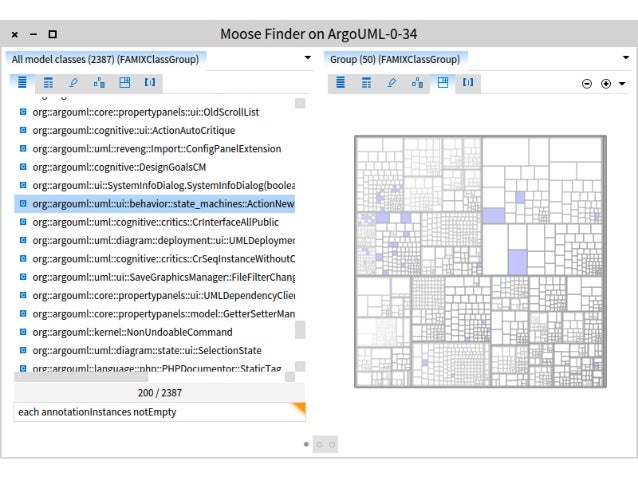Select the SelectionState class row

click(155, 350)
